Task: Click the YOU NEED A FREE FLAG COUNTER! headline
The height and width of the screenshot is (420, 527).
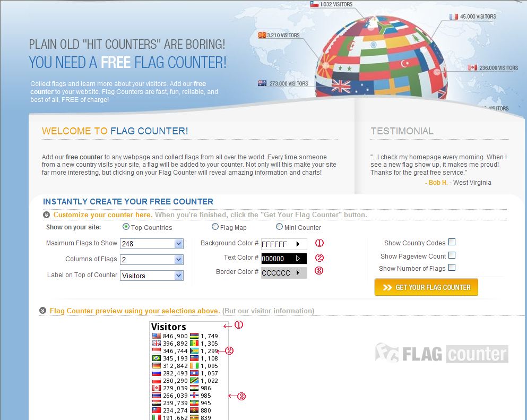Action: 128,63
